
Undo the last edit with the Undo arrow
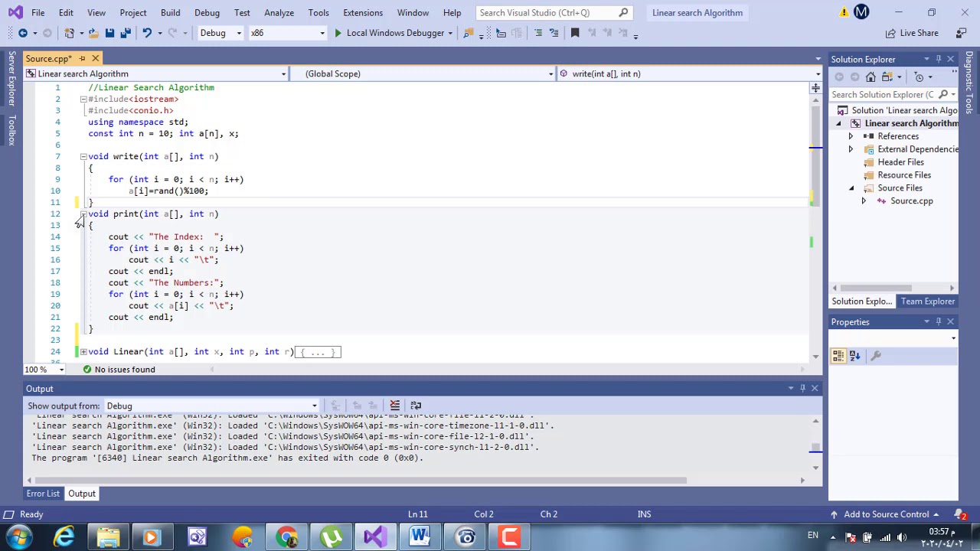coord(146,33)
